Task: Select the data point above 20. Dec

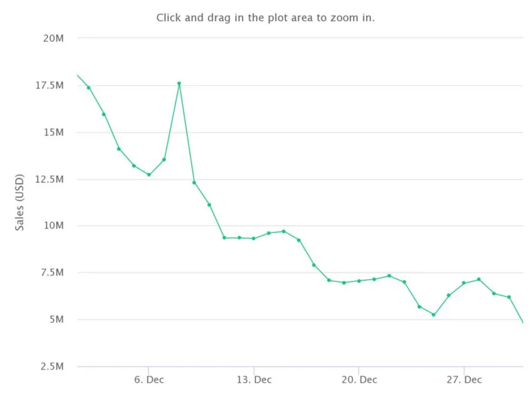Action: (359, 281)
